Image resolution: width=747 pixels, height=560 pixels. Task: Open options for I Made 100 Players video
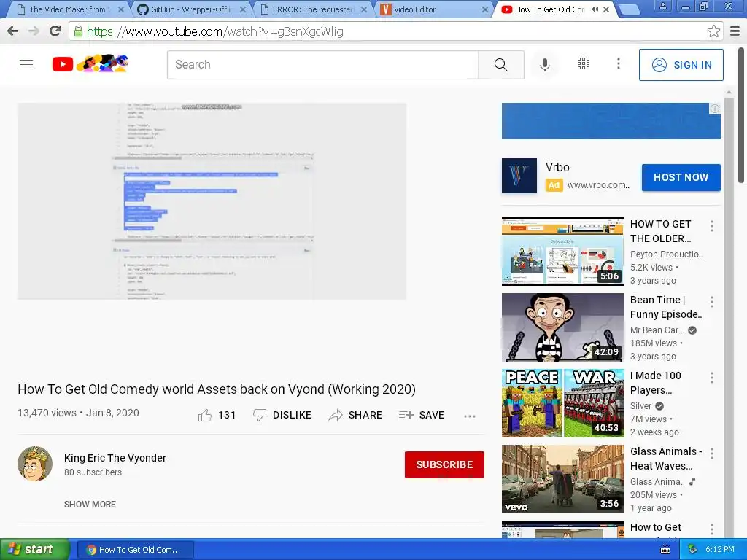click(x=712, y=378)
